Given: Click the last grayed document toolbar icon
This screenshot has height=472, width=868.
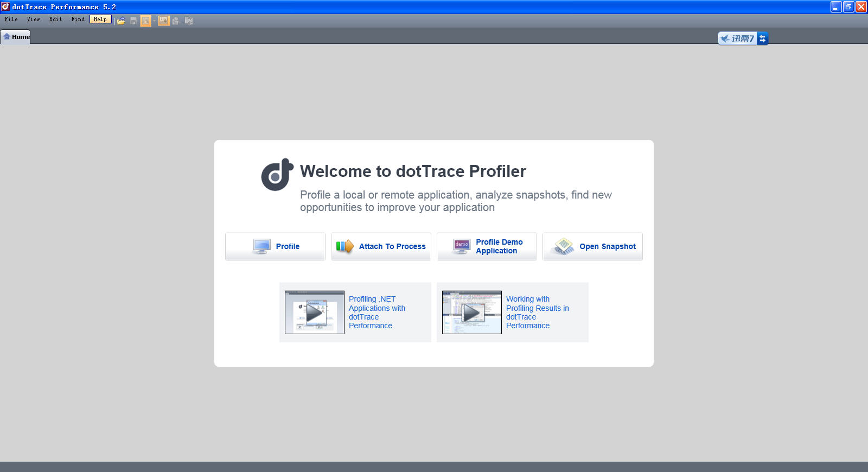Looking at the screenshot, I should (188, 21).
